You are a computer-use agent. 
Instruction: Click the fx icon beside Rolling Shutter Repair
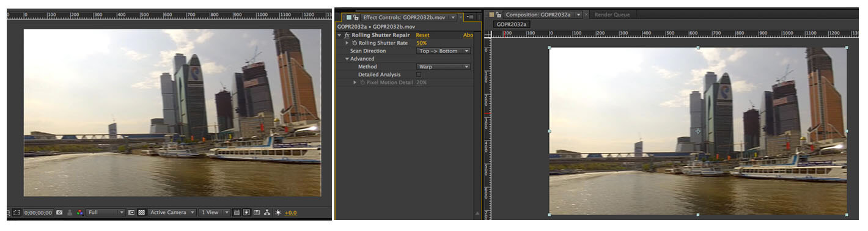click(x=347, y=35)
